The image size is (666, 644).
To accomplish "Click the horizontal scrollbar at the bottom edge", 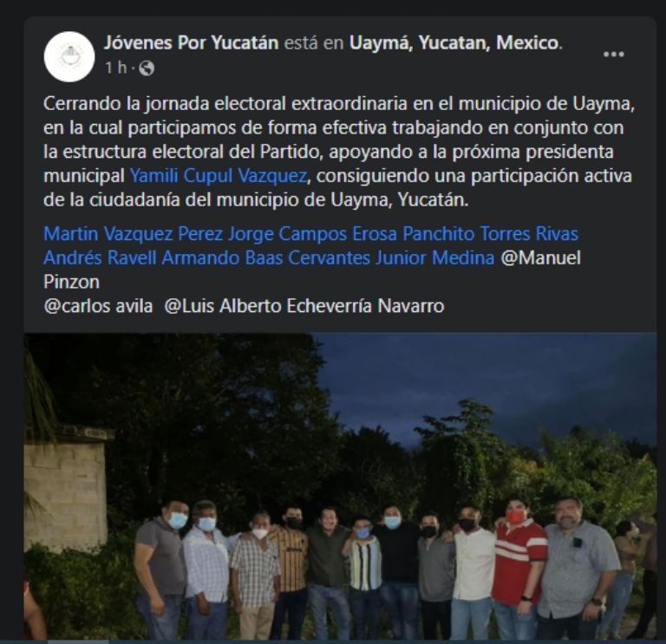I will (333, 642).
